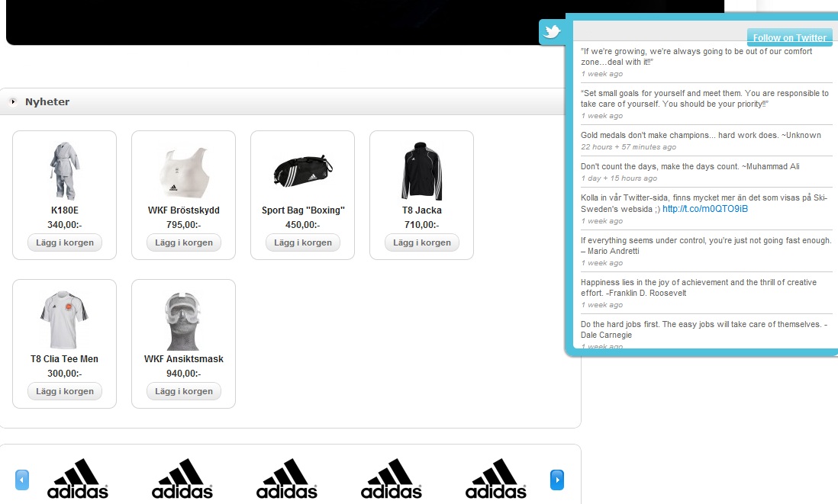
Task: Add Sport Bag "Boxing" to the cart
Action: (303, 242)
